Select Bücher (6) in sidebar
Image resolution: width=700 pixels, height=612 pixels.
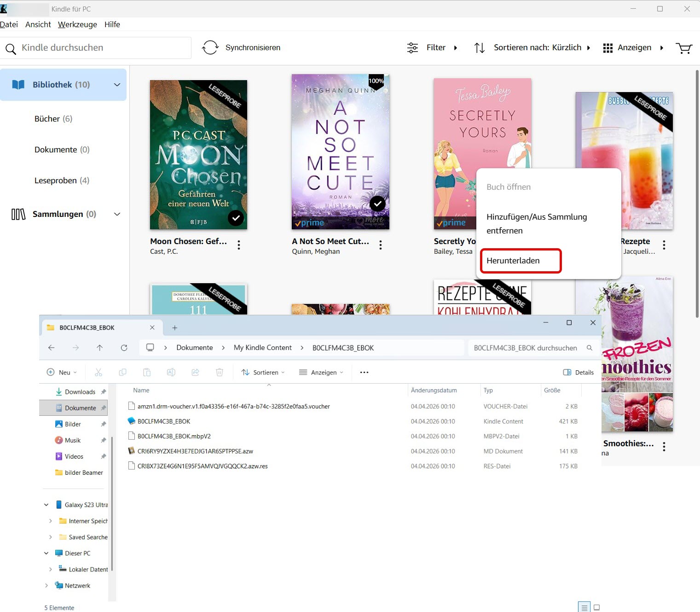[x=53, y=119]
